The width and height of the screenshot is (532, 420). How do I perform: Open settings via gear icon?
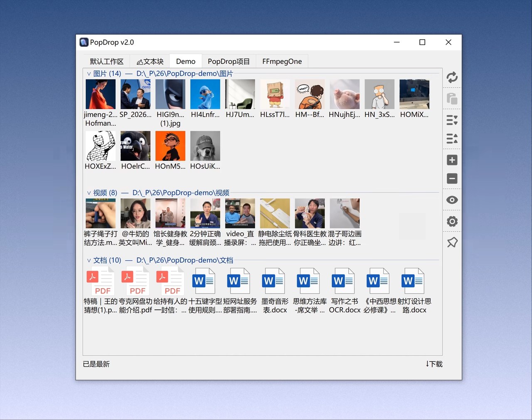click(x=452, y=221)
